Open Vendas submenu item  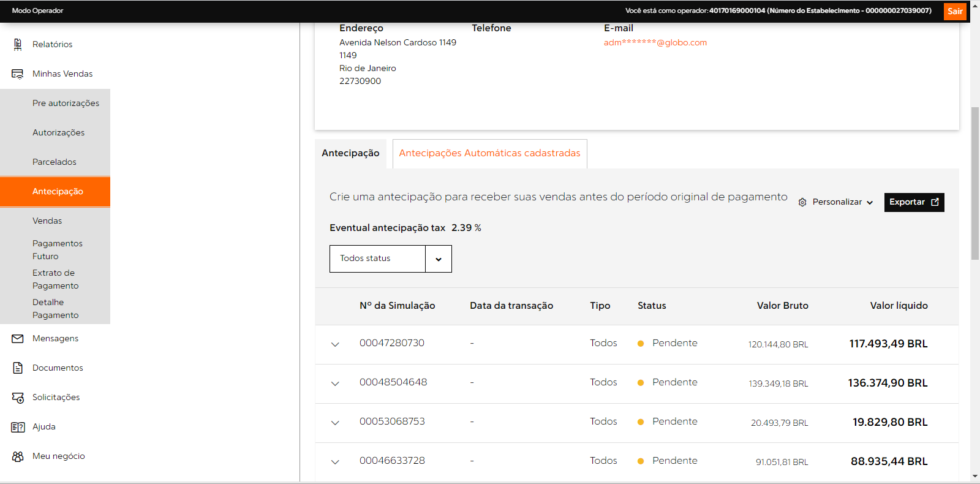[x=47, y=221]
